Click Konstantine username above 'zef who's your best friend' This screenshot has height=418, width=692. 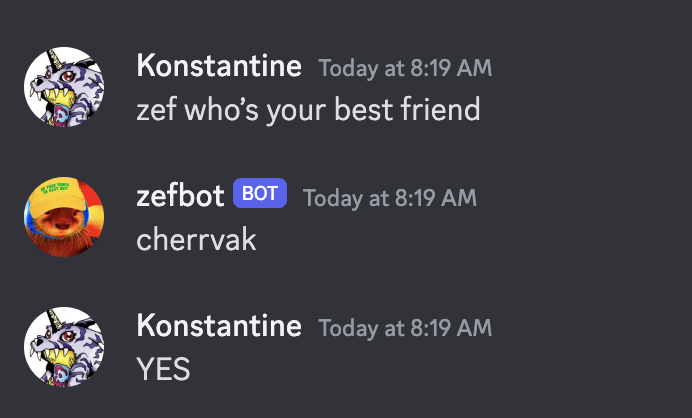click(x=219, y=65)
